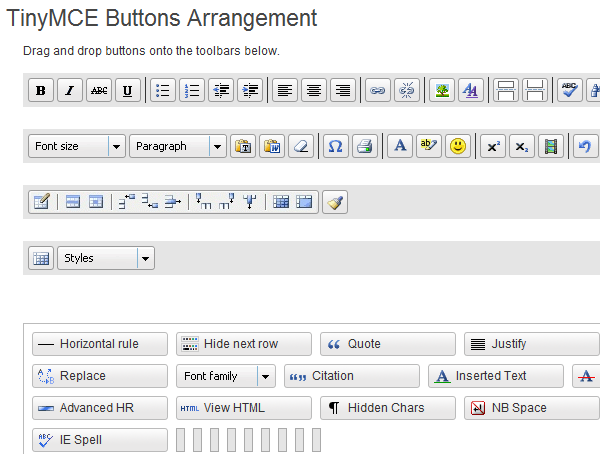Image resolution: width=600 pixels, height=454 pixels.
Task: Click the Horizontal rule button
Action: pos(99,344)
